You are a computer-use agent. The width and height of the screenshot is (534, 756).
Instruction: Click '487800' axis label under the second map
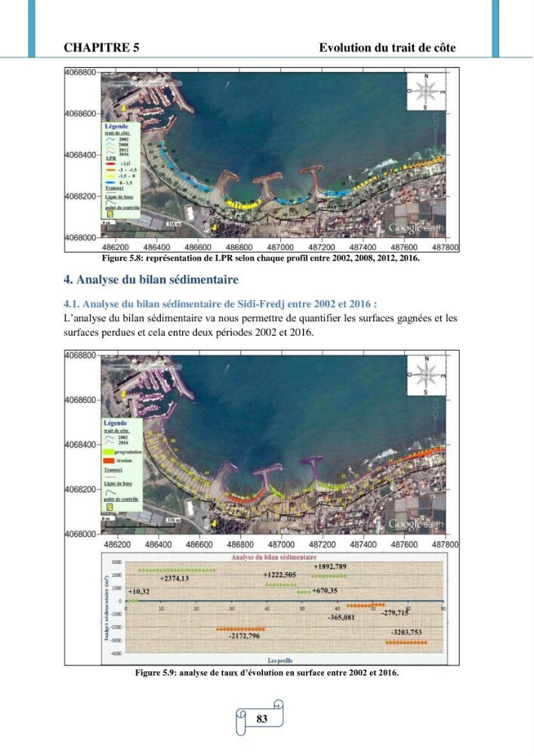pos(445,544)
